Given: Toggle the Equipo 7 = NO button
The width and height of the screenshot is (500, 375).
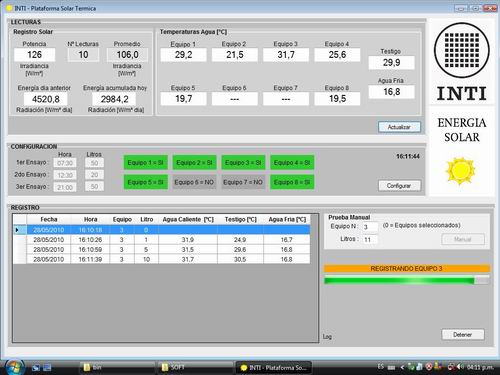Looking at the screenshot, I should [243, 182].
